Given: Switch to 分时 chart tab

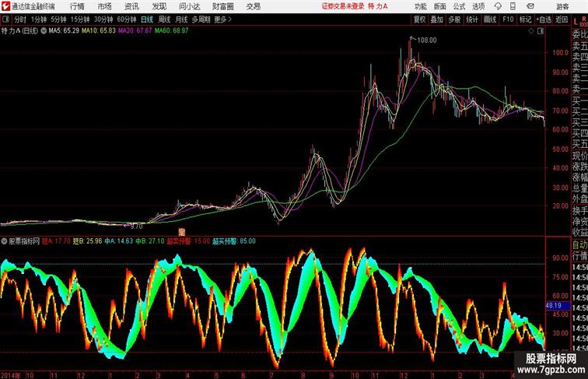Looking at the screenshot, I should pyautogui.click(x=20, y=19).
